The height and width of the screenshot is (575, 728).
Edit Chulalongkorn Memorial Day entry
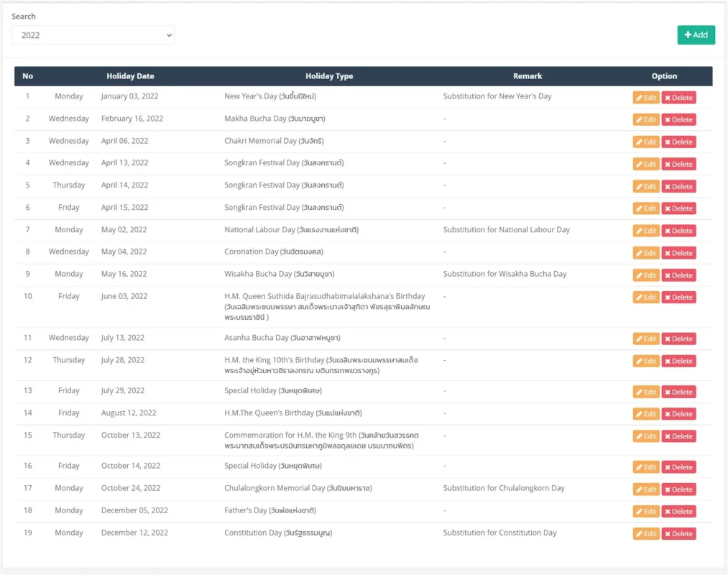(645, 489)
